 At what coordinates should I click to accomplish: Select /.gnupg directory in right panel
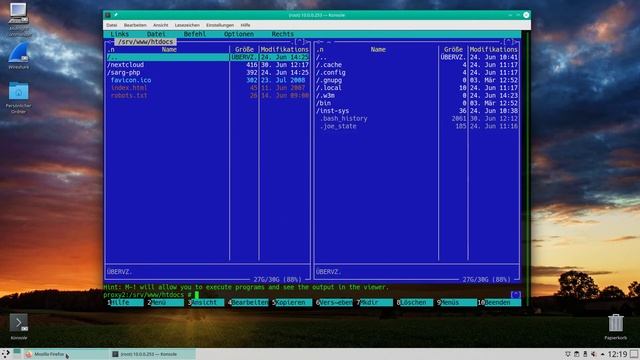(417, 80)
